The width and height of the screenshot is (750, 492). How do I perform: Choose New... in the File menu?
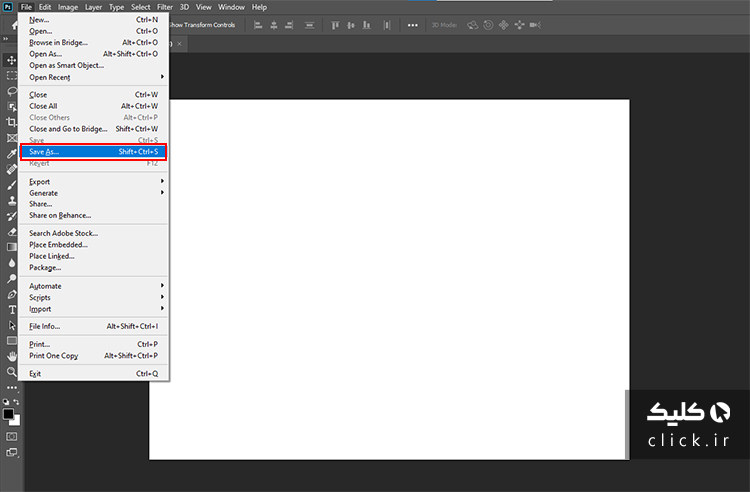tap(93, 20)
